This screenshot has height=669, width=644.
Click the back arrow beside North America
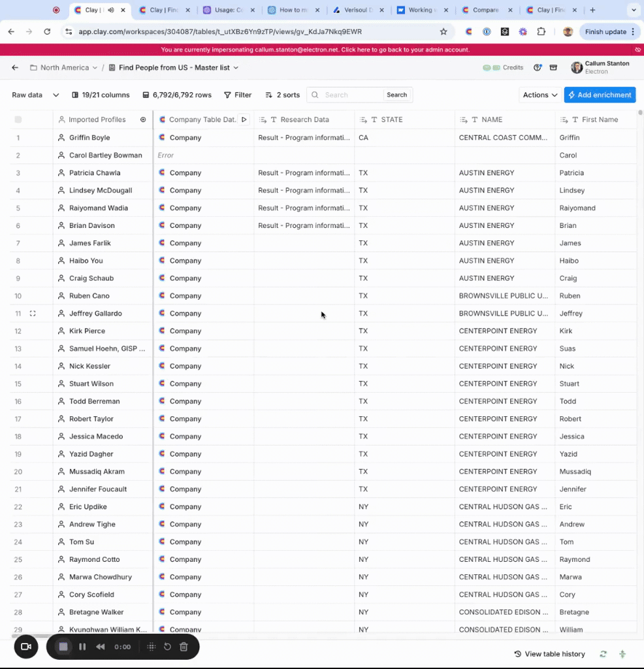point(15,67)
